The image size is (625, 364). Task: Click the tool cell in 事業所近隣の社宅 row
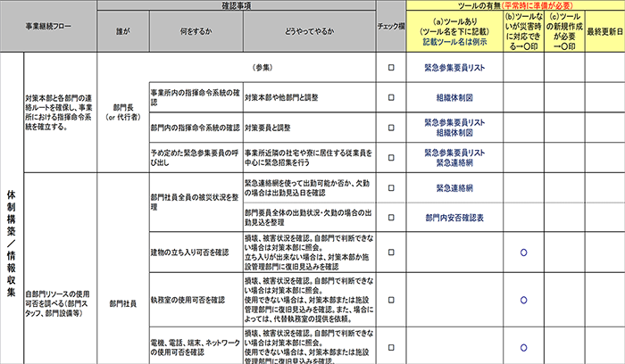pos(454,158)
